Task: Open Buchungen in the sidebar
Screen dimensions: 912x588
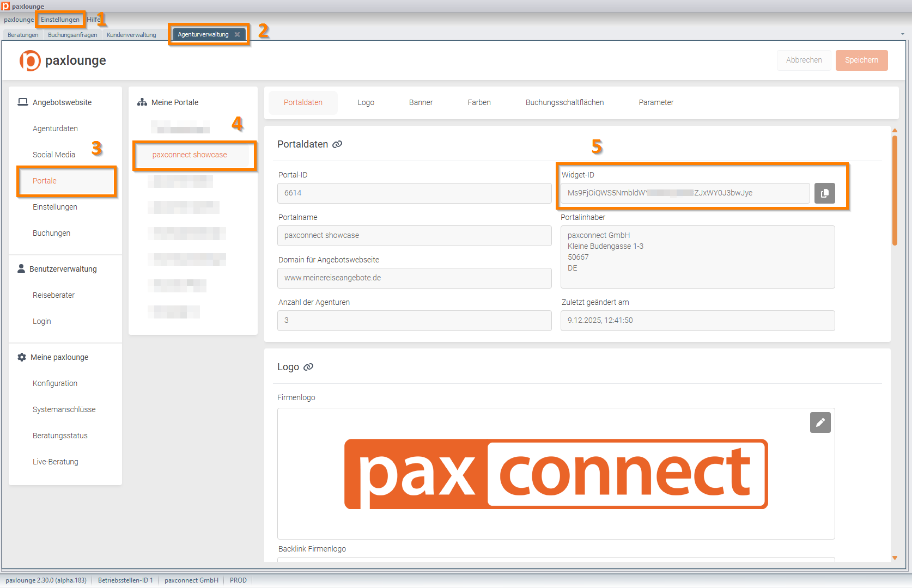Action: click(51, 233)
